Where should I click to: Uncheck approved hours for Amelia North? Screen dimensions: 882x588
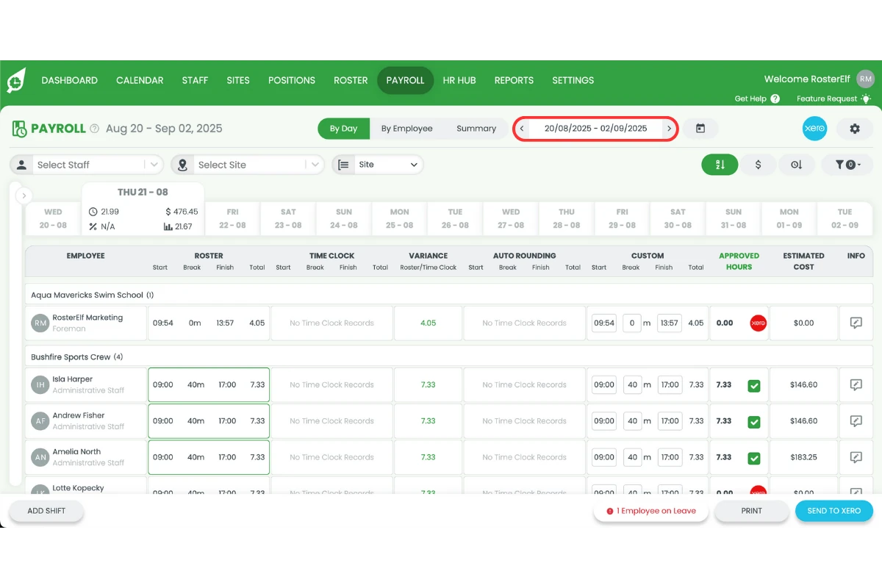[x=754, y=458]
